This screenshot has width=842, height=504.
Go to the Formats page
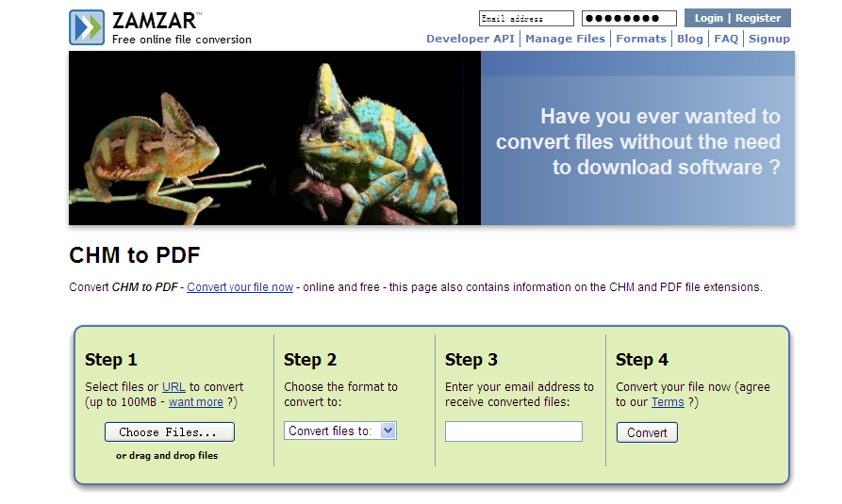[641, 39]
